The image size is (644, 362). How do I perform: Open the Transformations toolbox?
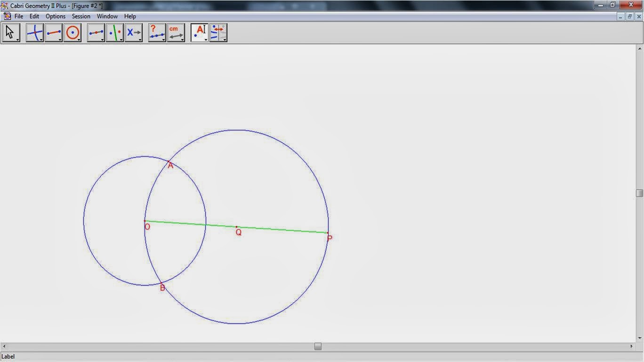coord(115,33)
